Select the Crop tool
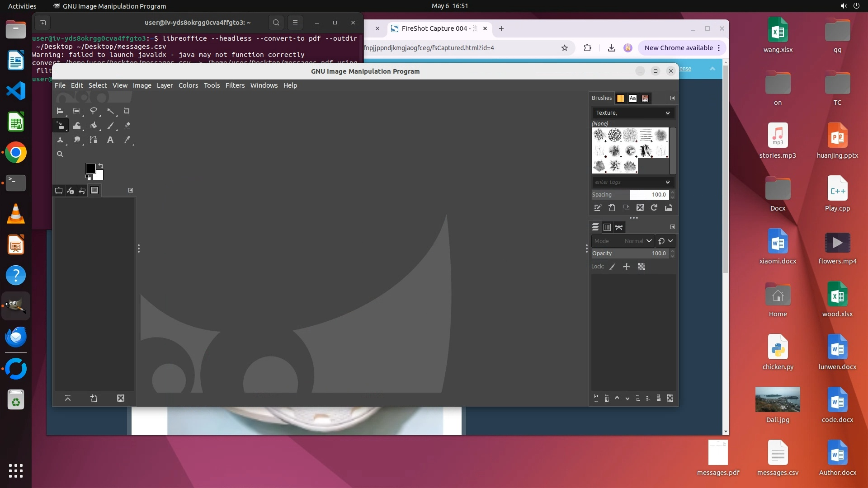Image resolution: width=868 pixels, height=488 pixels. 127,111
